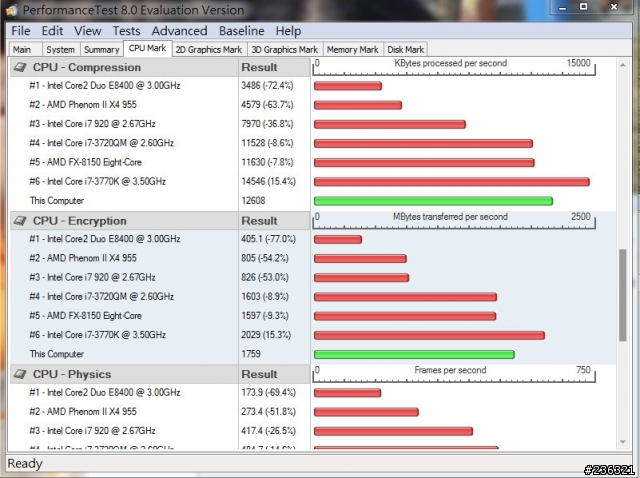Switch to the Summary tab
Image resolution: width=640 pixels, height=478 pixels.
click(x=102, y=49)
